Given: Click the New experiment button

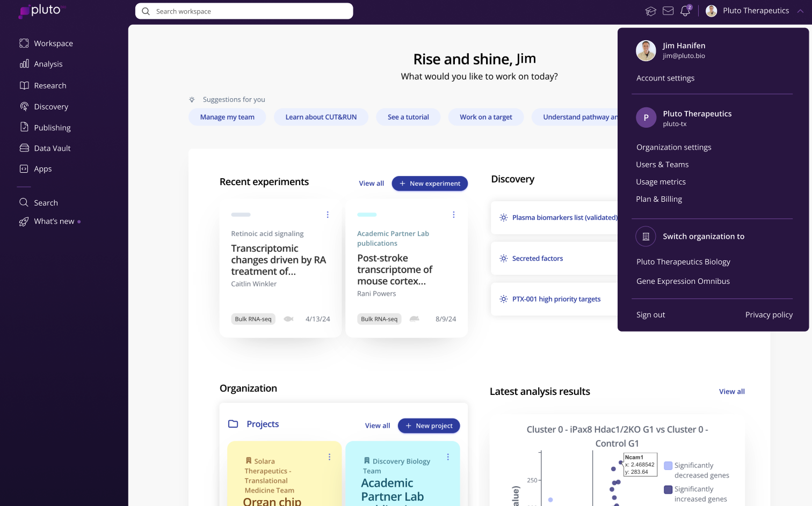Looking at the screenshot, I should tap(430, 184).
